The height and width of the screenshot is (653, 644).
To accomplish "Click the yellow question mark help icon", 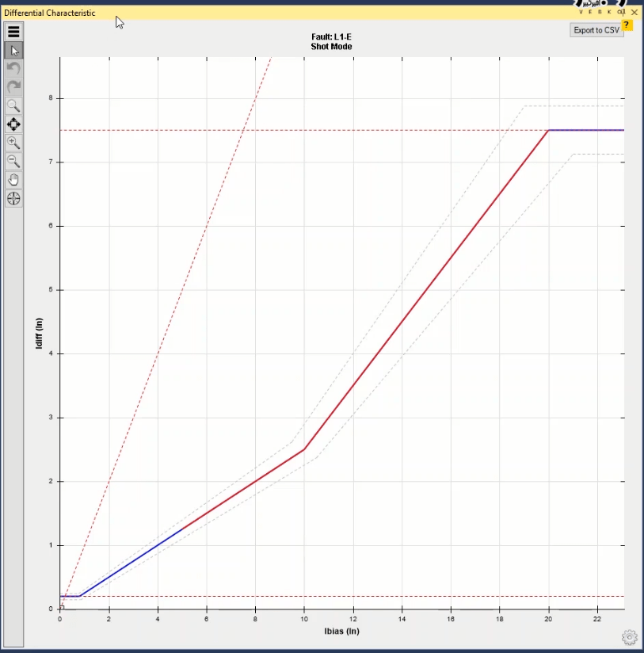I will click(x=627, y=25).
